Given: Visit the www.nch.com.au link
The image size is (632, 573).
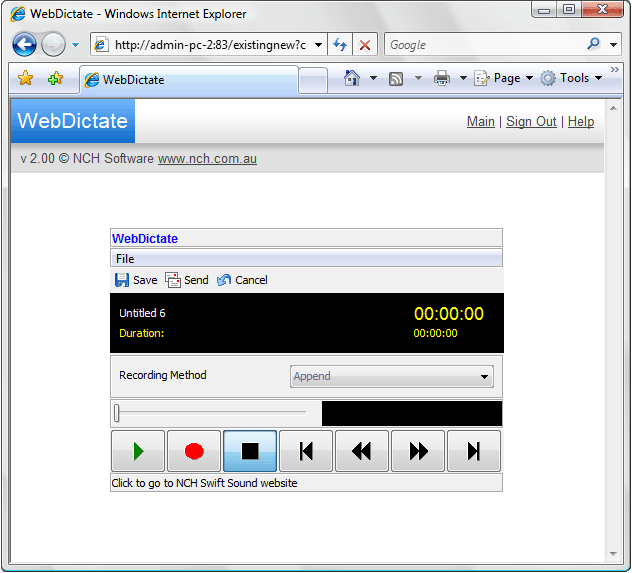Looking at the screenshot, I should point(207,159).
